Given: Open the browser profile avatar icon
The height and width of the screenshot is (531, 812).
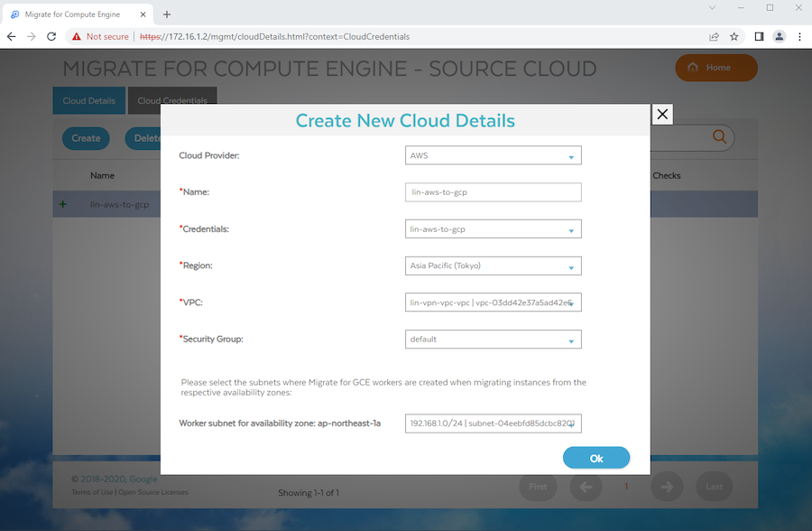Looking at the screenshot, I should [779, 37].
